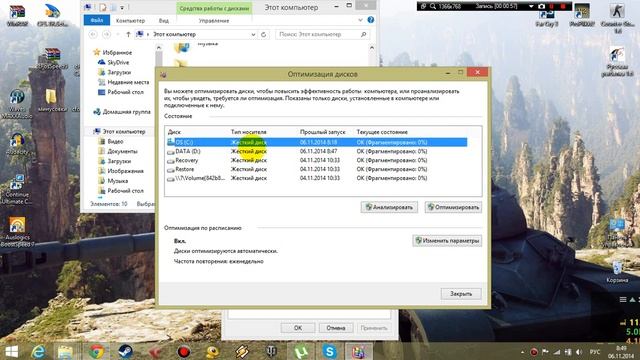Select the DATA (D:) disk row
This screenshot has width=640, height=360.
pos(317,151)
